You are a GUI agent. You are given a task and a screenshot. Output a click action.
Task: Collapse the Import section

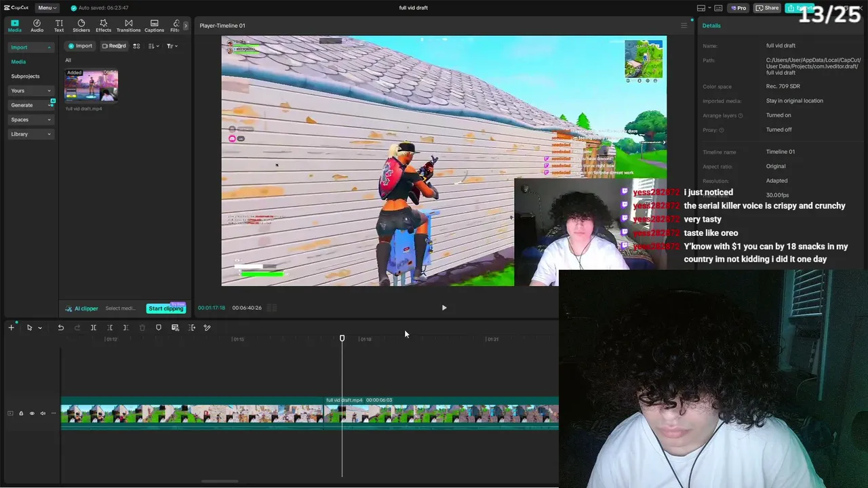point(31,47)
